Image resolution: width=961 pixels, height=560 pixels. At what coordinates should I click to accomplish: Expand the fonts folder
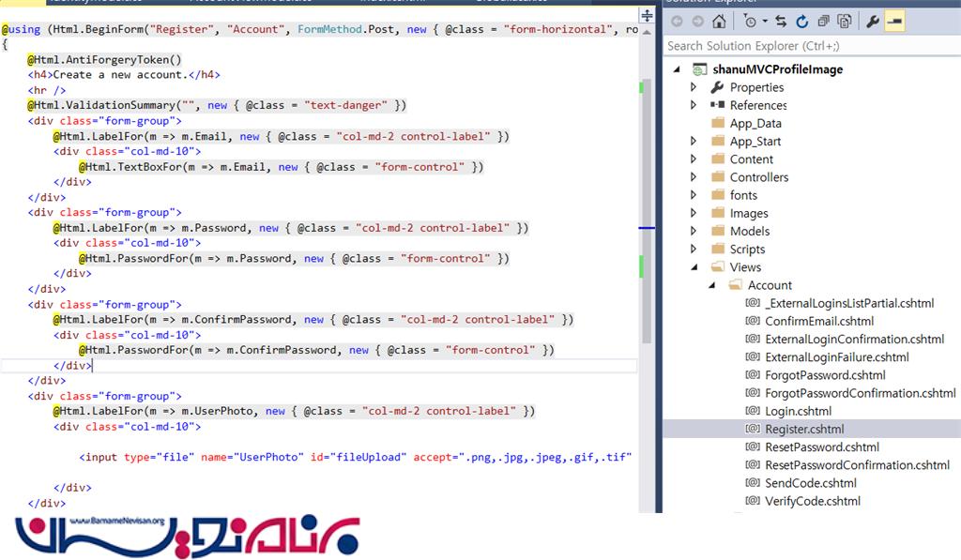pyautogui.click(x=694, y=195)
